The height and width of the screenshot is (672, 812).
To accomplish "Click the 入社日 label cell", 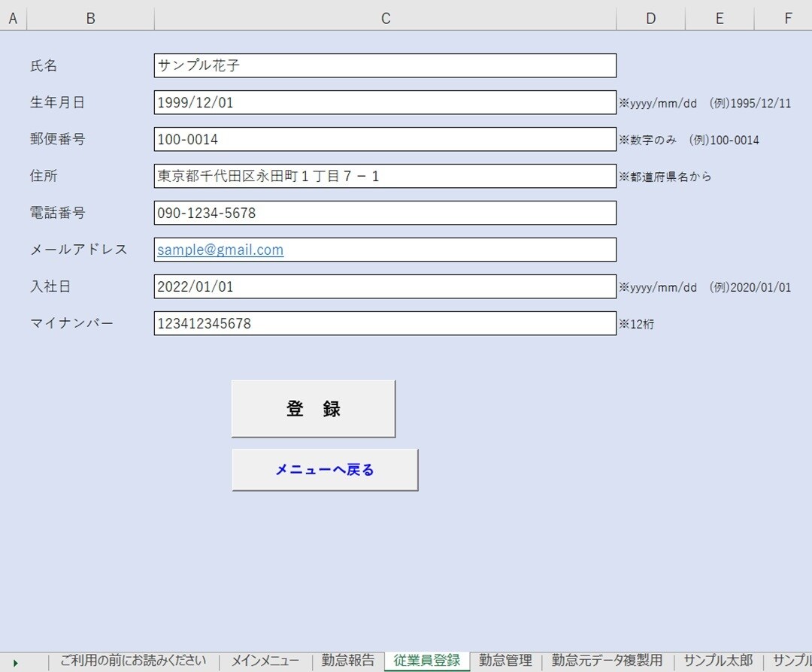I will pos(50,286).
